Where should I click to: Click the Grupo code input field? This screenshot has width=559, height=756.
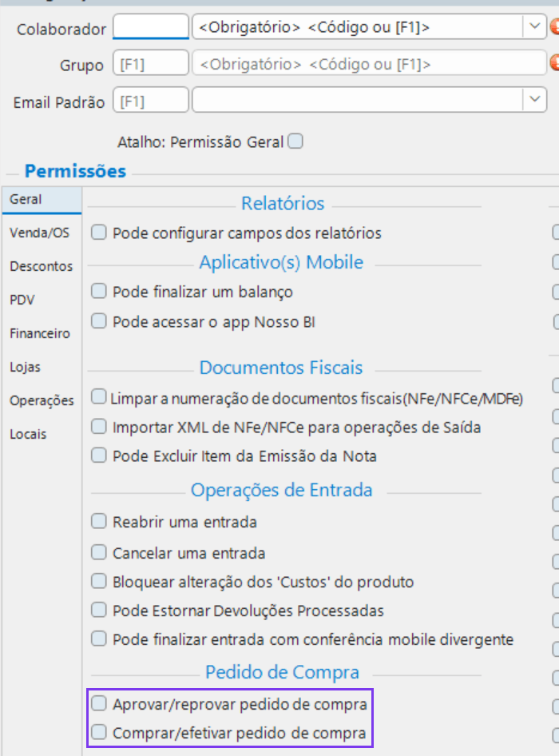point(150,63)
